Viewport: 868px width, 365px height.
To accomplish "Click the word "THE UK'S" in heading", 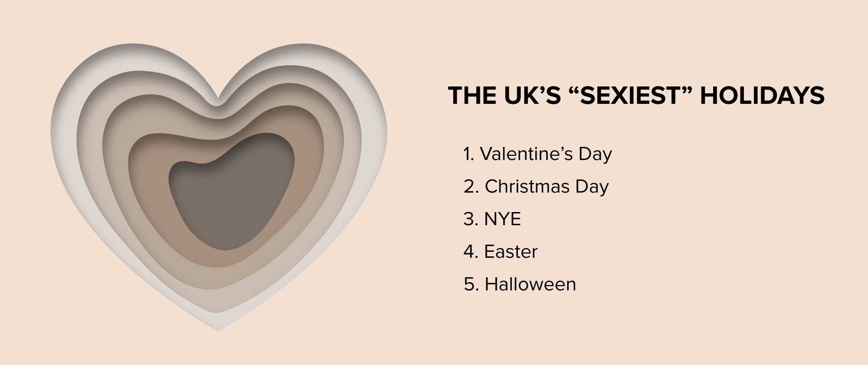I will tap(504, 96).
